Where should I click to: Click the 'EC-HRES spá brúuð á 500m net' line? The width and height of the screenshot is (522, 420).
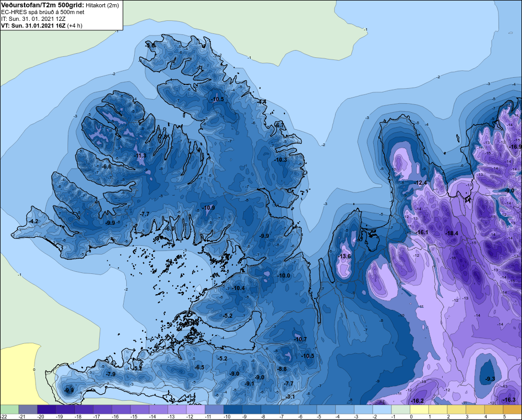pyautogui.click(x=43, y=13)
